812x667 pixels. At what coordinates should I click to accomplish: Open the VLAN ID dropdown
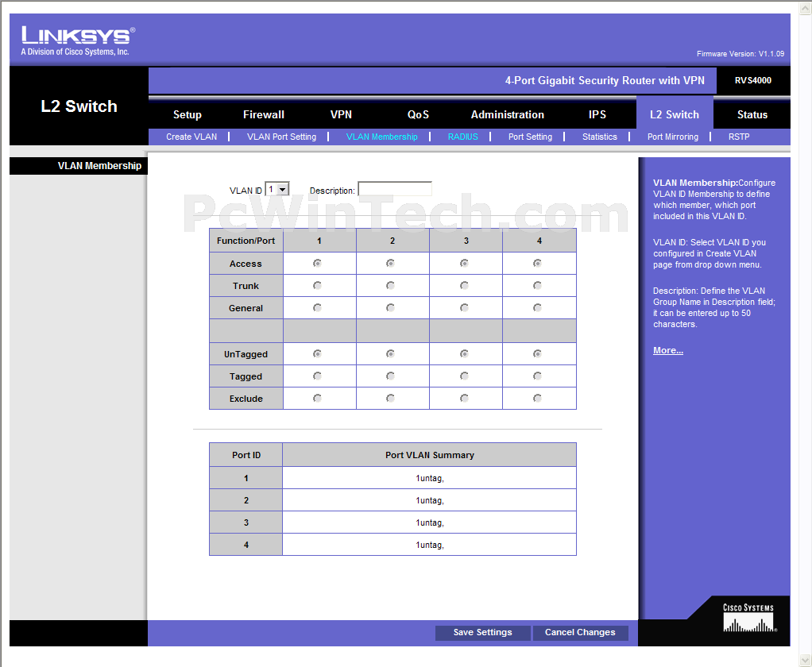pyautogui.click(x=277, y=190)
